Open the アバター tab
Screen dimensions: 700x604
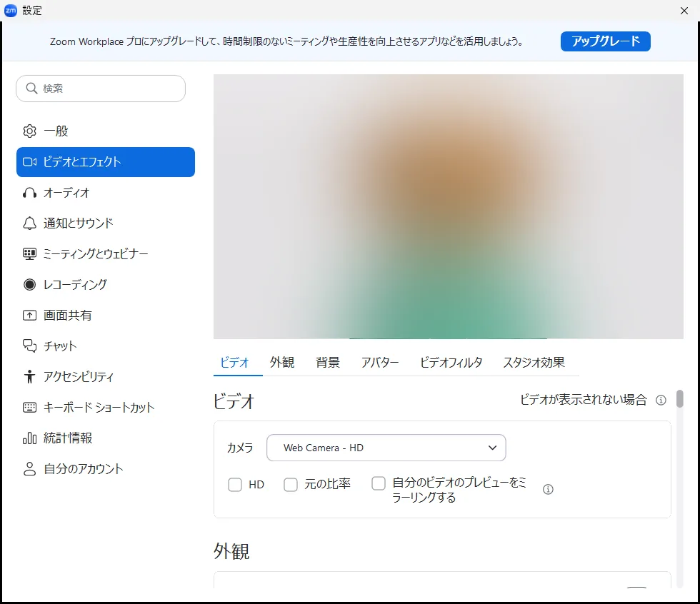click(x=380, y=362)
